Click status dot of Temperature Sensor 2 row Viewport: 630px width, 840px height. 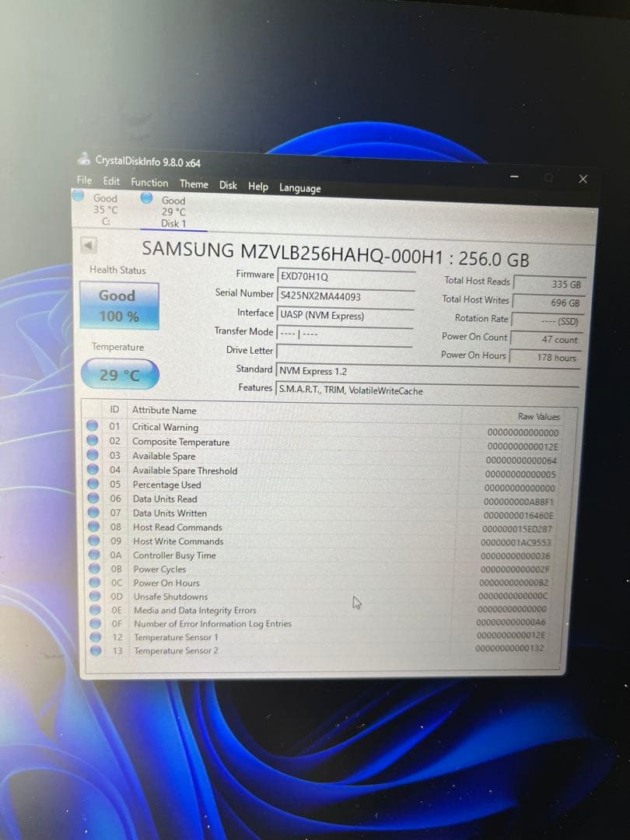click(x=96, y=650)
